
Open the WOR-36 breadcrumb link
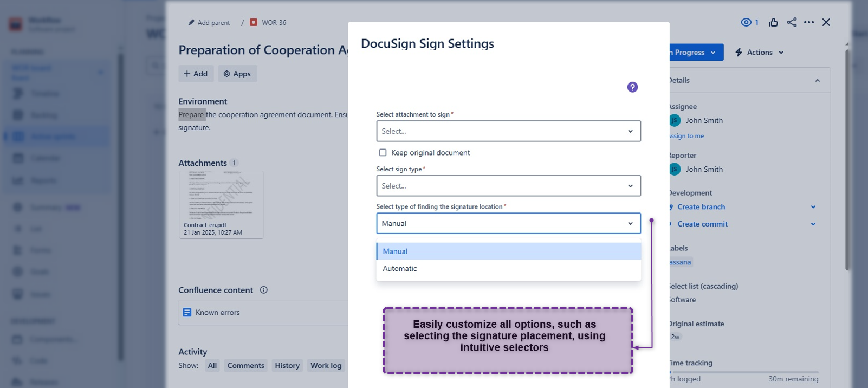(x=274, y=23)
